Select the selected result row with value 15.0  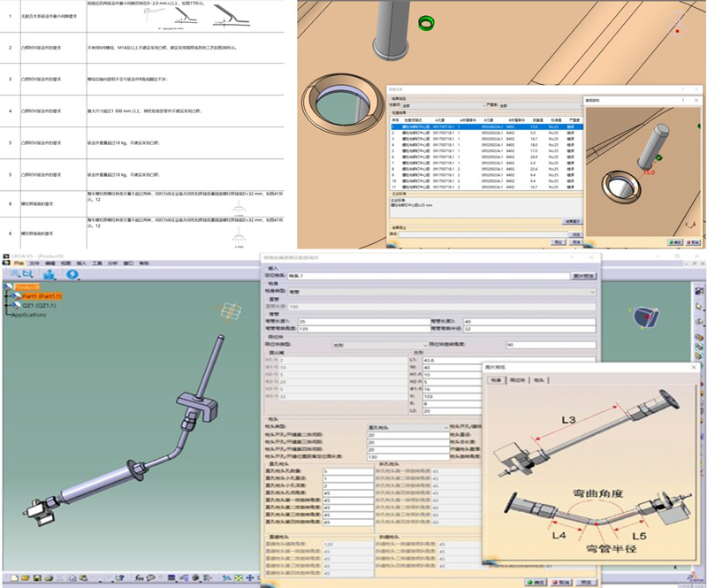pos(487,126)
